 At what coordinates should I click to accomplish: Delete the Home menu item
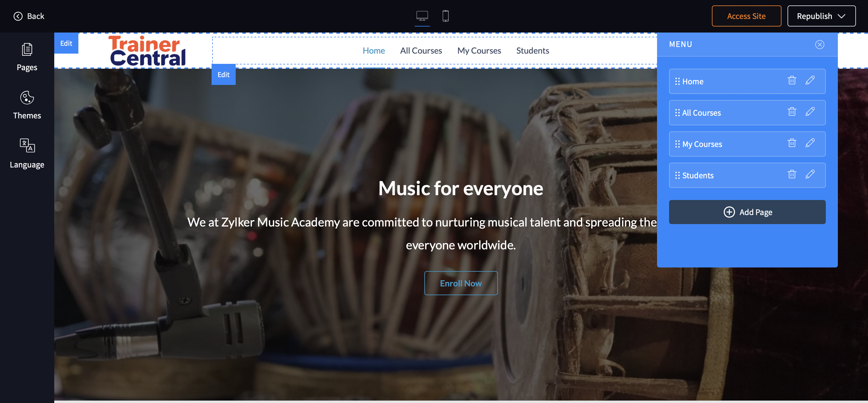point(791,80)
